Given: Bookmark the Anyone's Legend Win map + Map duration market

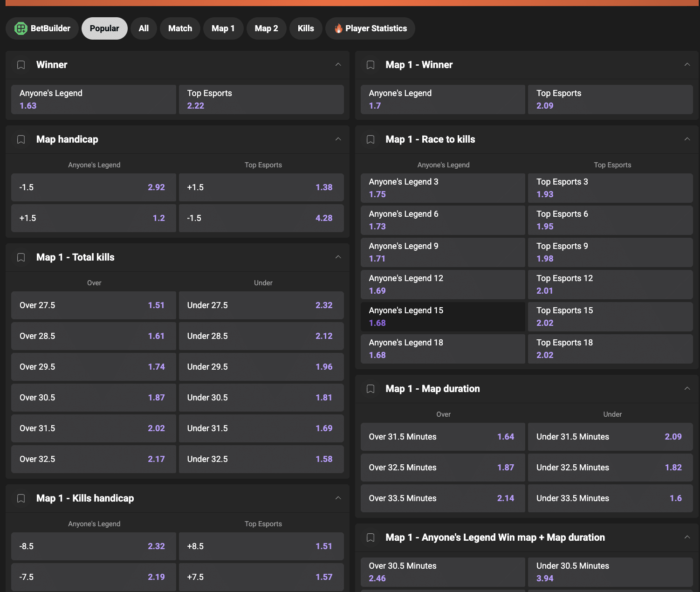Looking at the screenshot, I should click(371, 537).
